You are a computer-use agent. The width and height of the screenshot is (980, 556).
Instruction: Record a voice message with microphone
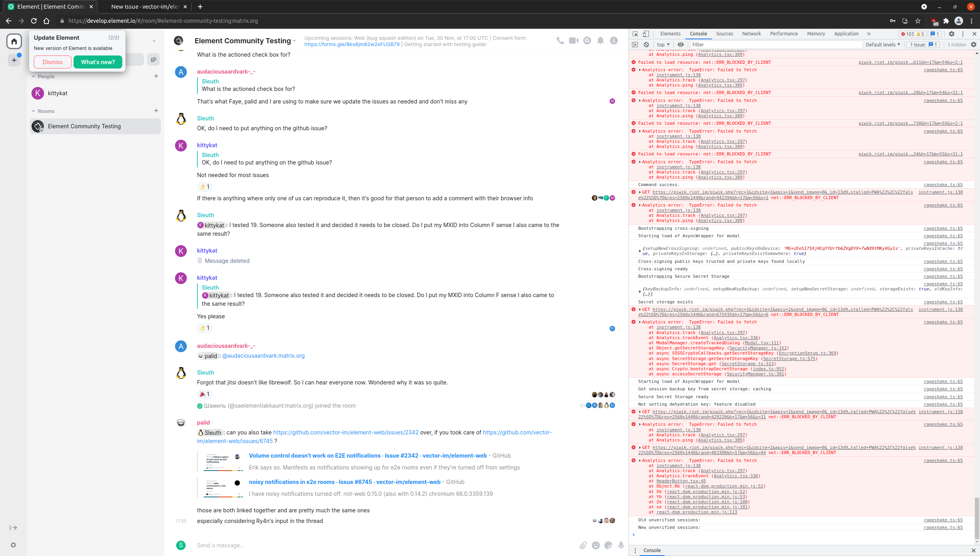(x=621, y=545)
